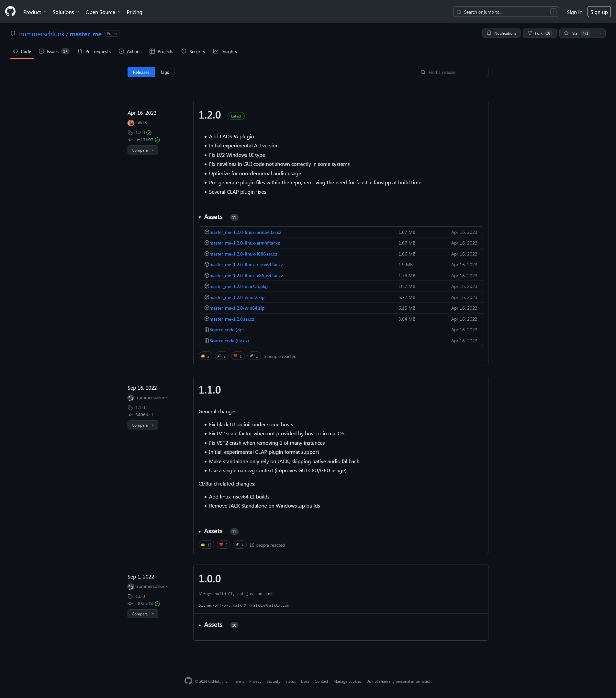Open the Solutions dropdown menu
Viewport: 616px width, 698px height.
[66, 12]
